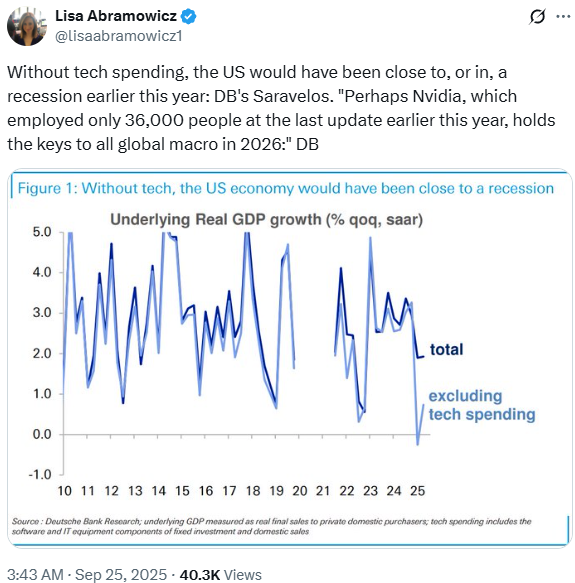Click the negative dip point in 2025
This screenshot has height=583, width=575.
pyautogui.click(x=417, y=444)
